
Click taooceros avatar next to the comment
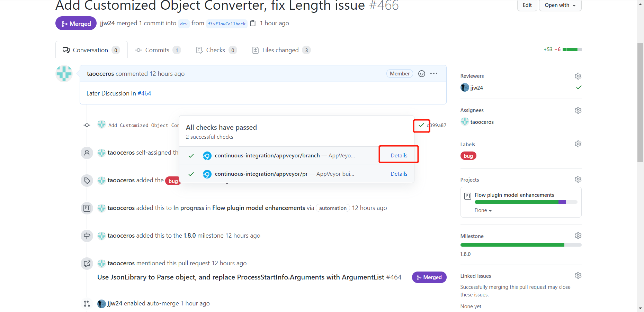(x=64, y=74)
